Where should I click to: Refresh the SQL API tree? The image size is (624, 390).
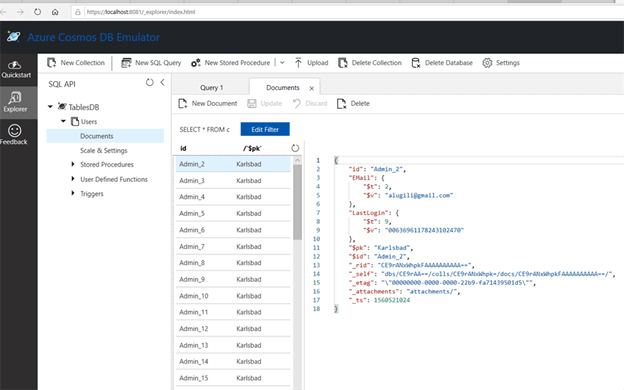[150, 82]
